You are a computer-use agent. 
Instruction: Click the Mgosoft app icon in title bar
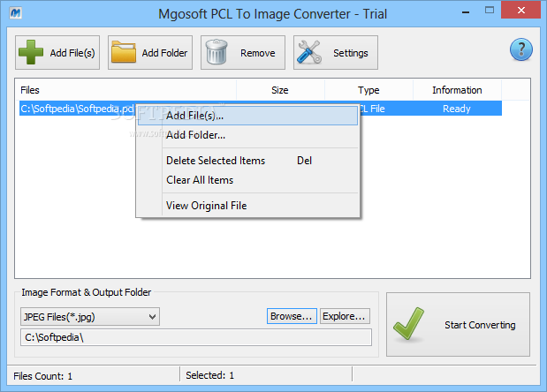(x=16, y=13)
